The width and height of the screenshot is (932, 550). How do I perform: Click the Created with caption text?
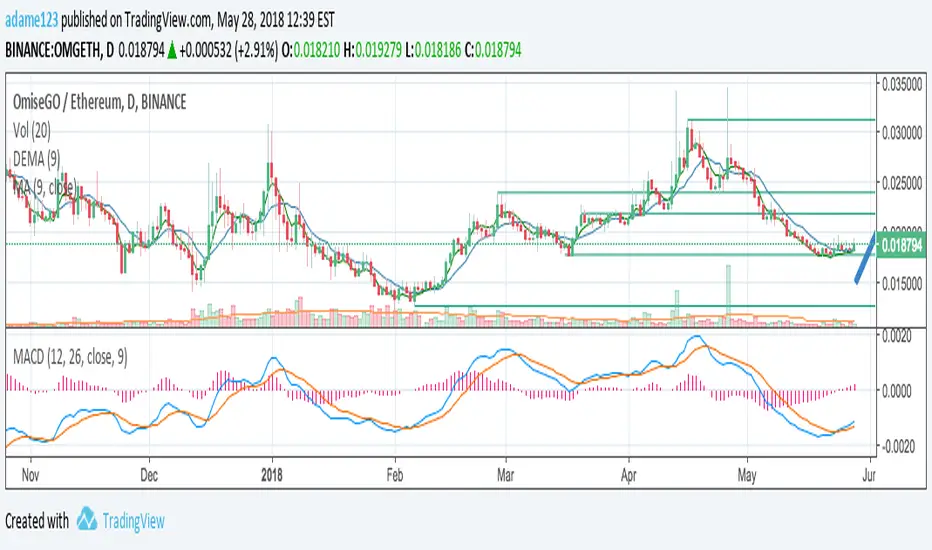coord(37,521)
